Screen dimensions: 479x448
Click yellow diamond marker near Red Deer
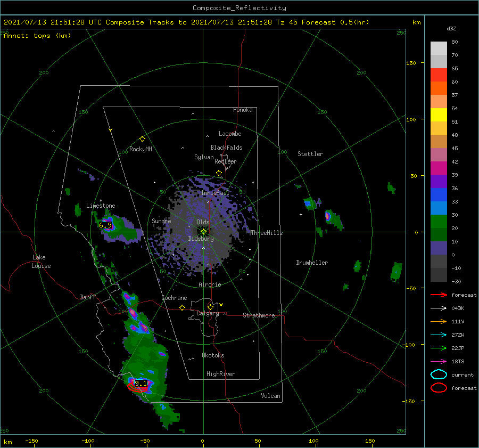coord(219,173)
